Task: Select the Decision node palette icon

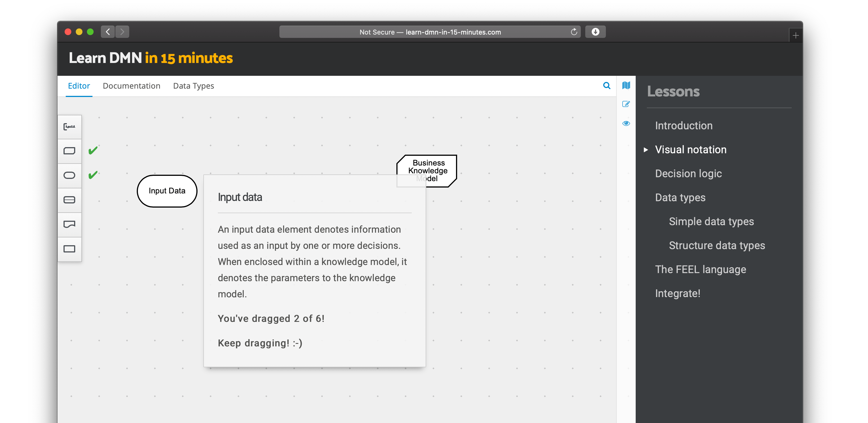Action: point(69,151)
